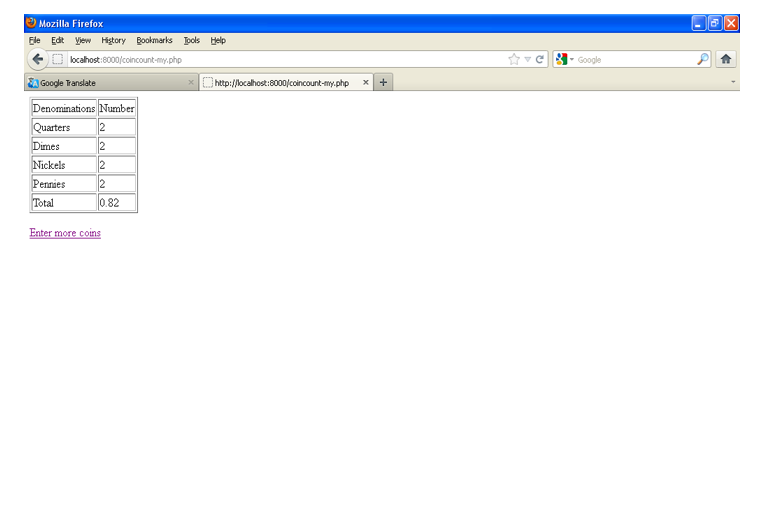The height and width of the screenshot is (525, 759).
Task: Click the number 2 in Nickels row
Action: [x=102, y=165]
